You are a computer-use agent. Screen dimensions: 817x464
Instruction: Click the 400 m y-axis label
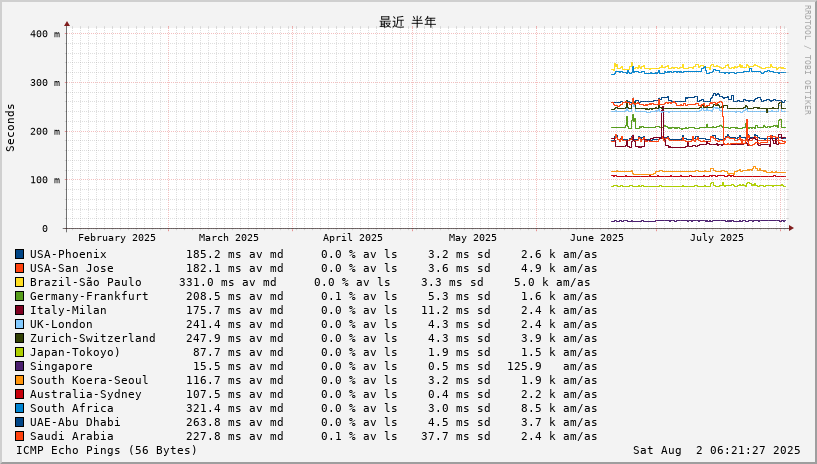click(x=45, y=34)
